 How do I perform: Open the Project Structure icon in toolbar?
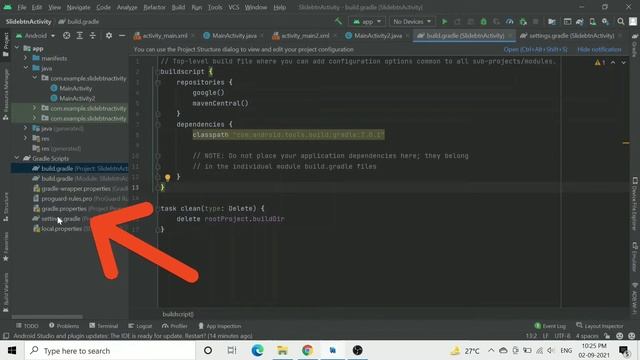552,22
